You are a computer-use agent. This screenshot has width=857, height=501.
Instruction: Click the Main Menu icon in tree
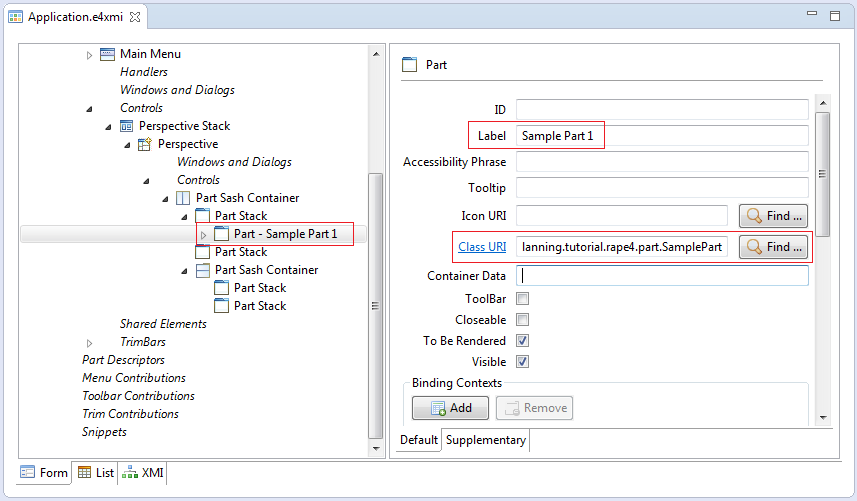(108, 54)
